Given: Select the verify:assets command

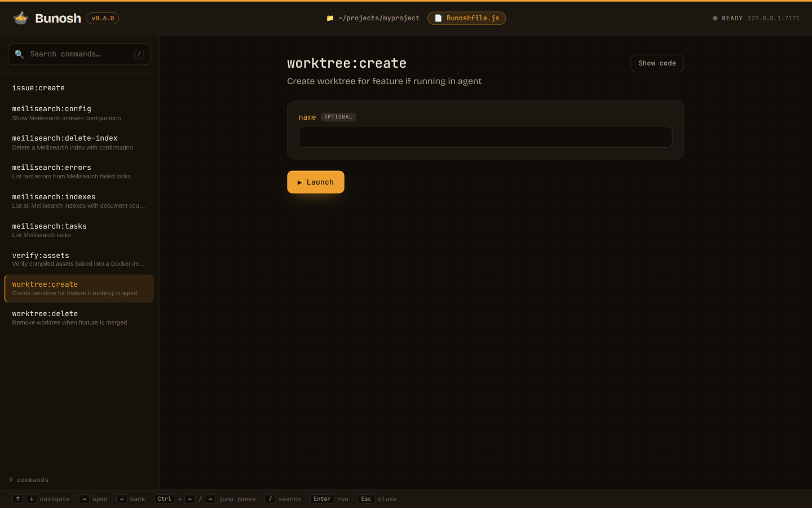Looking at the screenshot, I should [x=79, y=259].
